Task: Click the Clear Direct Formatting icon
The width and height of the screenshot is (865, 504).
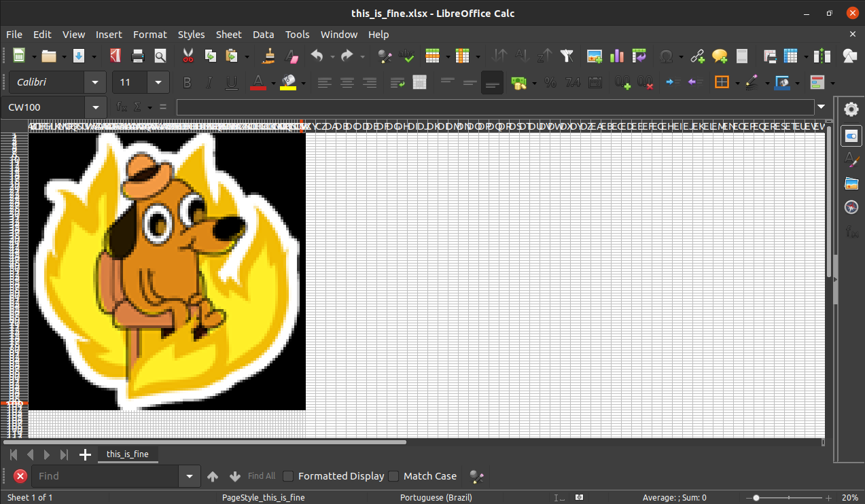Action: point(292,56)
